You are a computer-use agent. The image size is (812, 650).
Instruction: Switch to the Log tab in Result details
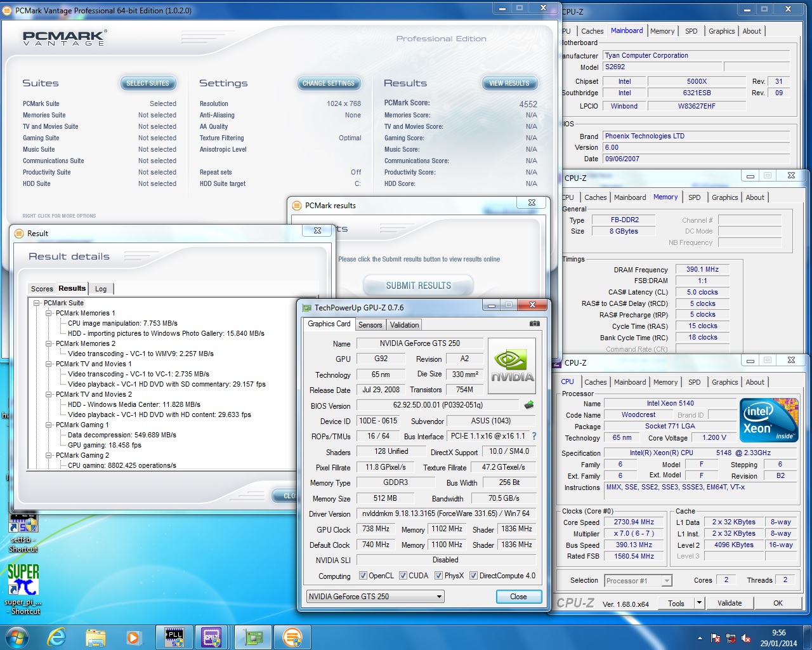pyautogui.click(x=101, y=289)
